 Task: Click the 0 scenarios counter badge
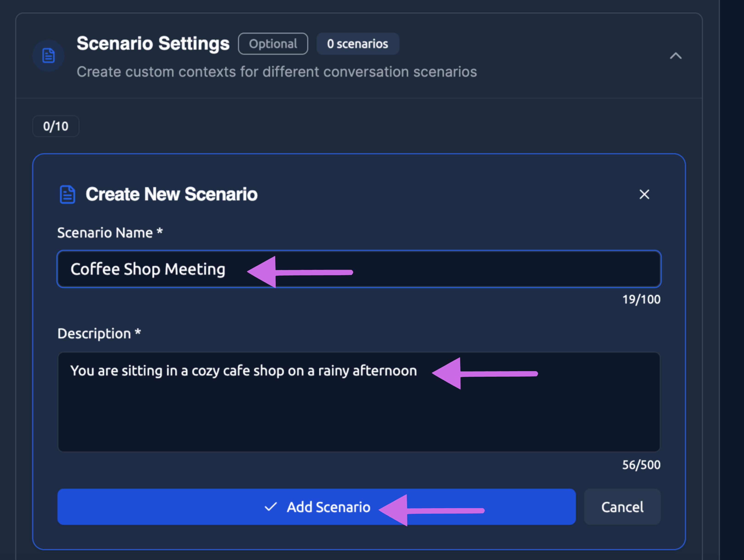[x=358, y=44]
